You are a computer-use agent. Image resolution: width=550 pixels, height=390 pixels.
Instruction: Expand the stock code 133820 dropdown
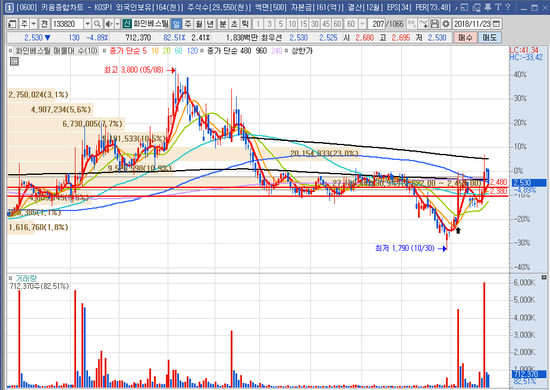point(88,24)
